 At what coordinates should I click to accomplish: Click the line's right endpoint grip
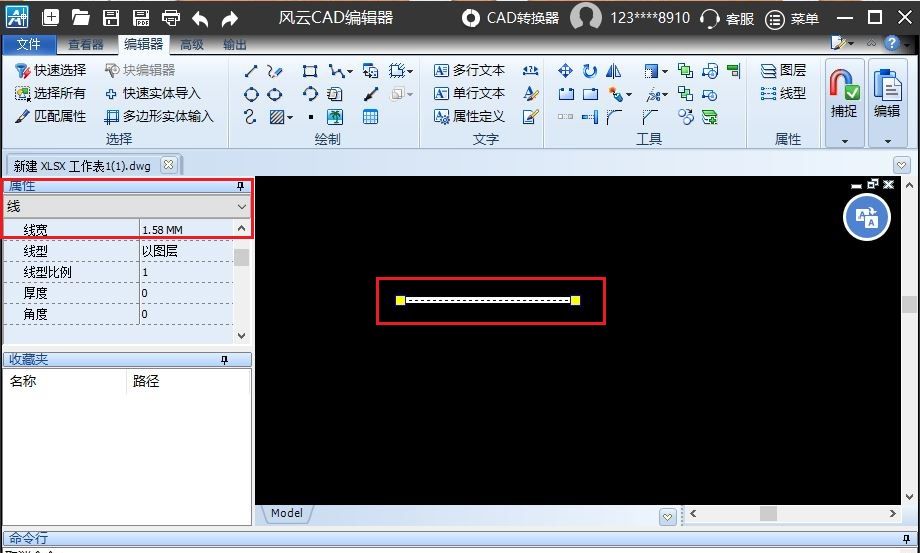[x=576, y=300]
